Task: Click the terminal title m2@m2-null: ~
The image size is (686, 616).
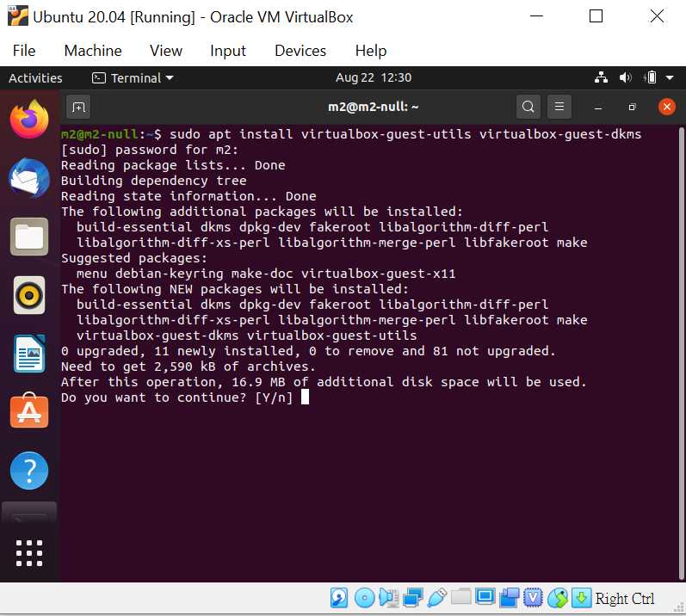Action: point(374,107)
